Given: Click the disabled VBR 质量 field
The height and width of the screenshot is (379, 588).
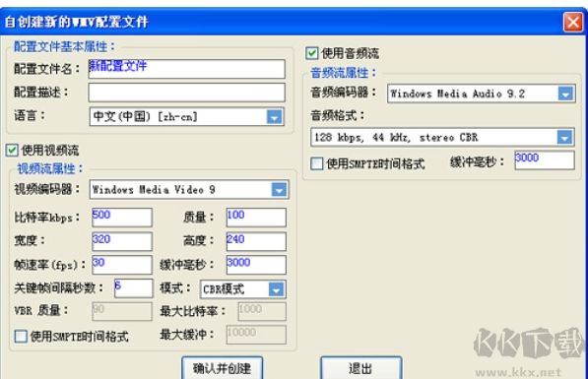Looking at the screenshot, I should click(122, 311).
